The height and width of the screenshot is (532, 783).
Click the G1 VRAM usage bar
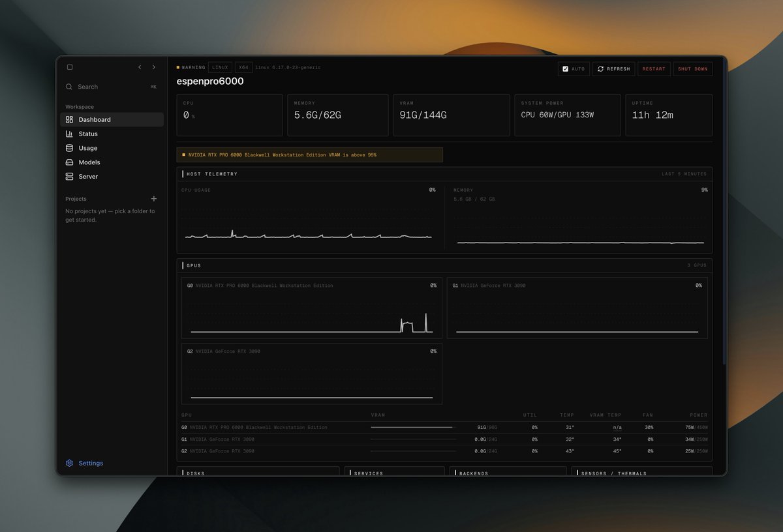tap(413, 439)
